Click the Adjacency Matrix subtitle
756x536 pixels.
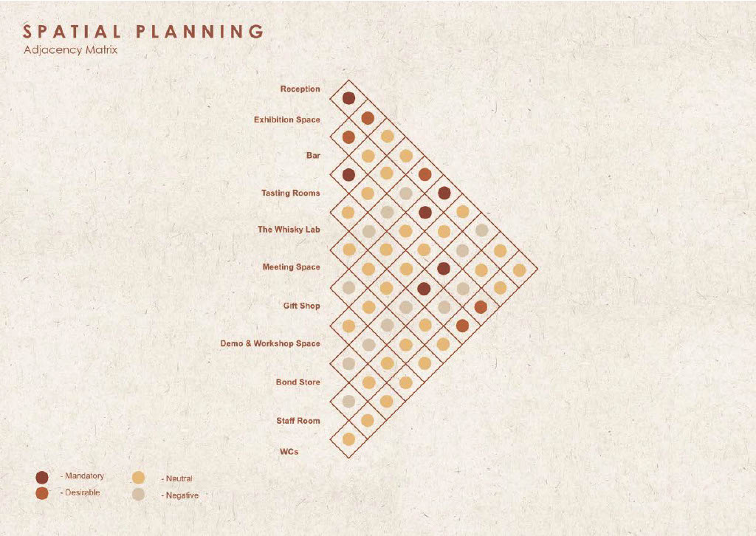[x=70, y=49]
